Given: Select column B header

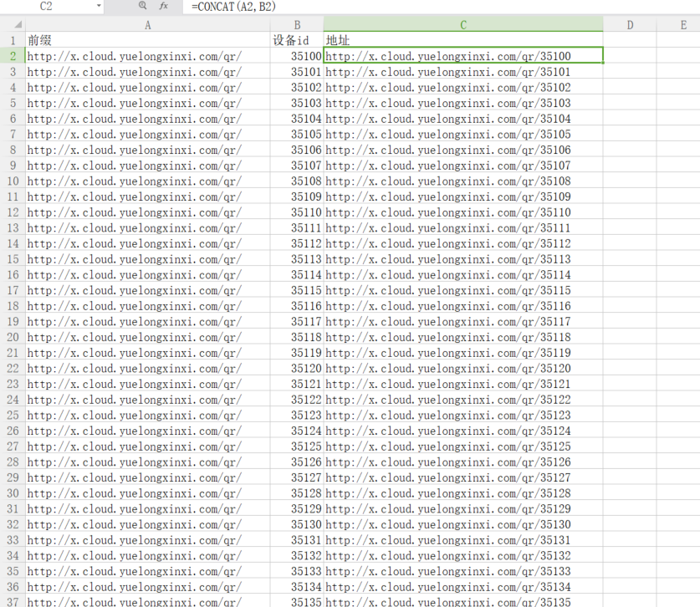Looking at the screenshot, I should 297,25.
